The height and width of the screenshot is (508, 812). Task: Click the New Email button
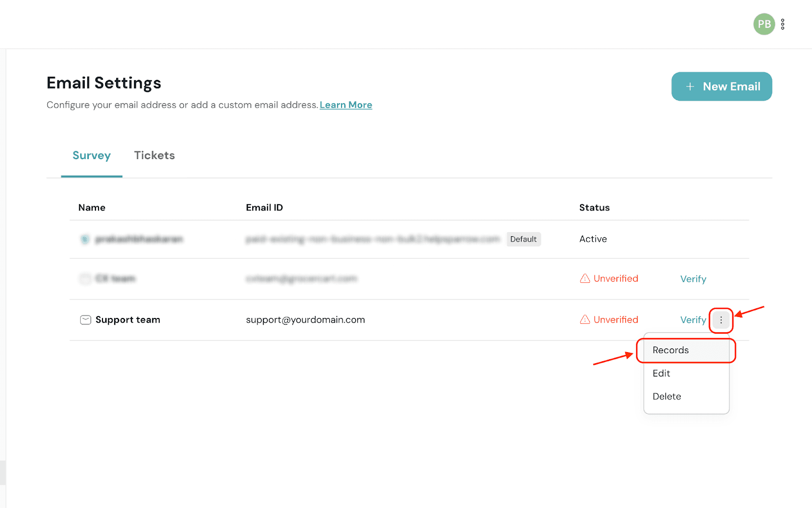[721, 86]
